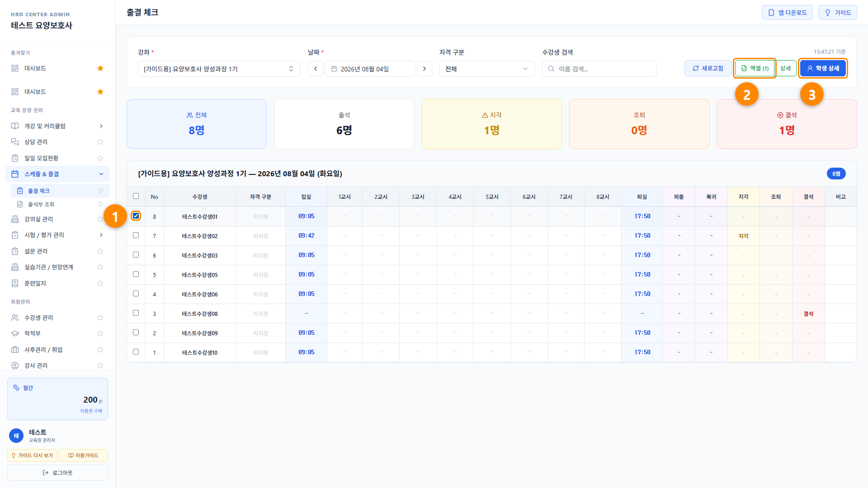
Task: Click the search magnifier icon
Action: [x=551, y=69]
